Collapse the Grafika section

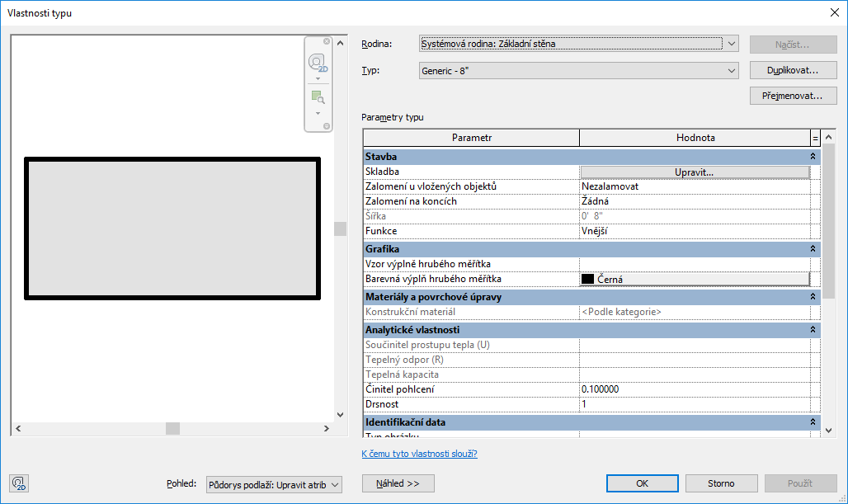coord(813,249)
